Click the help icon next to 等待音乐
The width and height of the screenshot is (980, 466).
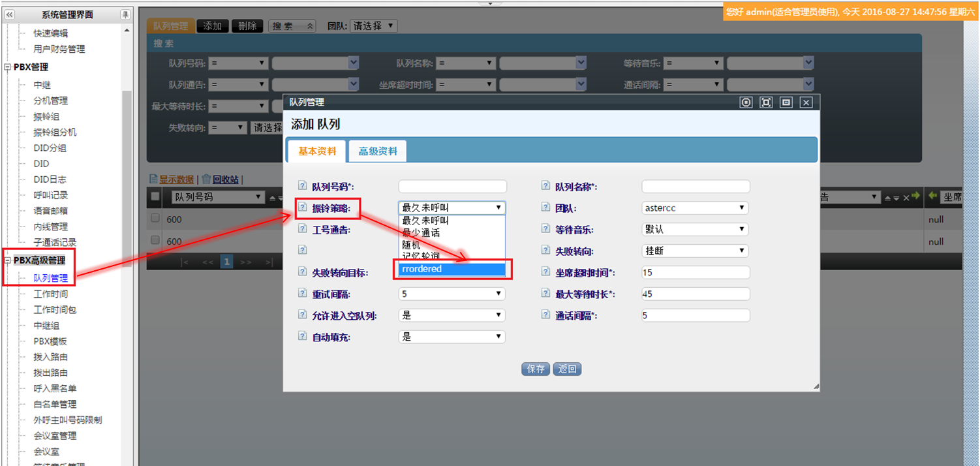tap(545, 228)
